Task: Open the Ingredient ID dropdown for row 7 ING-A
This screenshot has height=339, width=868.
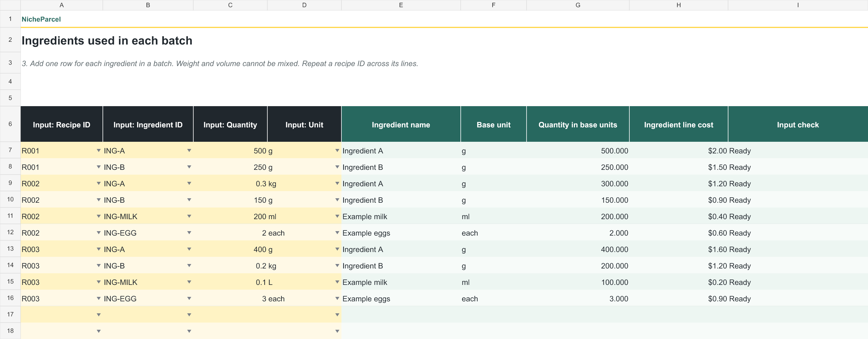Action: tap(189, 151)
